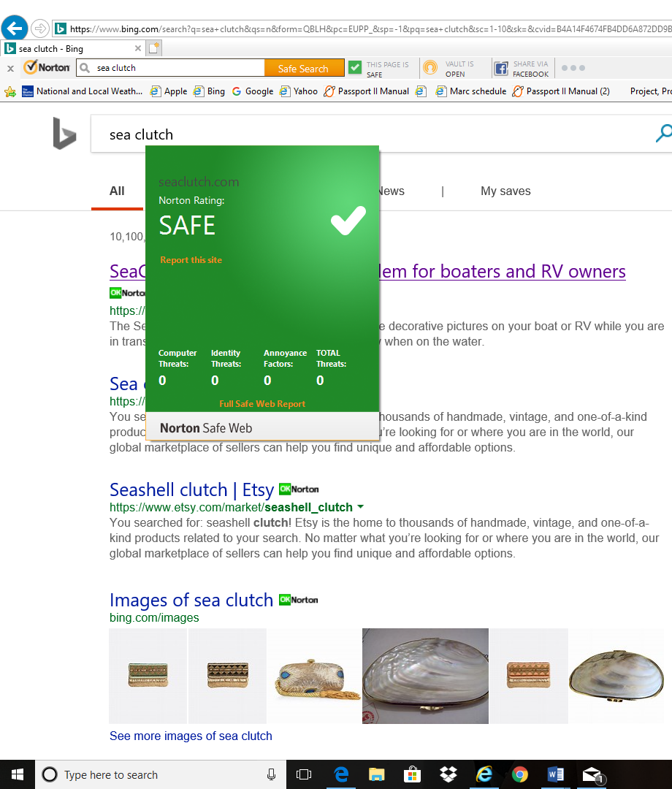Focus the Norton toolbar search field

[x=171, y=68]
